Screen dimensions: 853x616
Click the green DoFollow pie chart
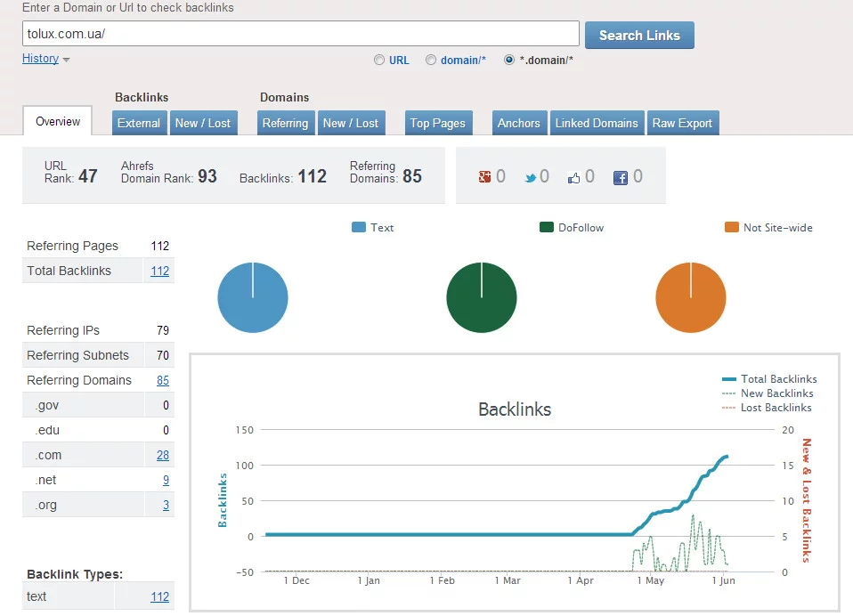482,297
